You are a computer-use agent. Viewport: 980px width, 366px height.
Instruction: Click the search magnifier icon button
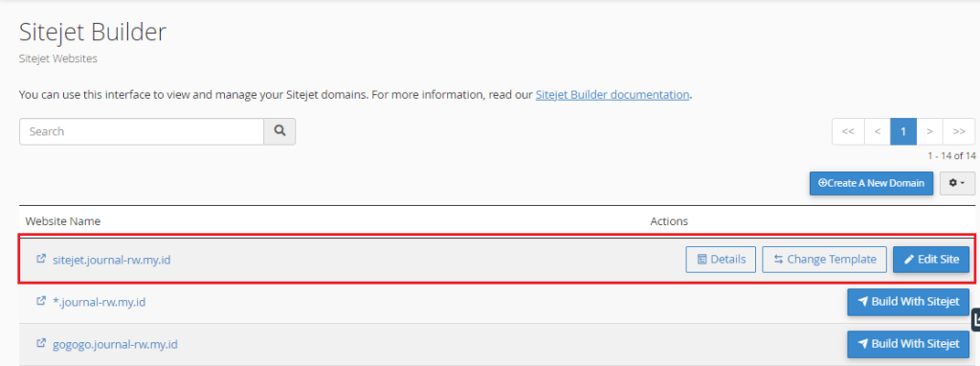pyautogui.click(x=279, y=131)
